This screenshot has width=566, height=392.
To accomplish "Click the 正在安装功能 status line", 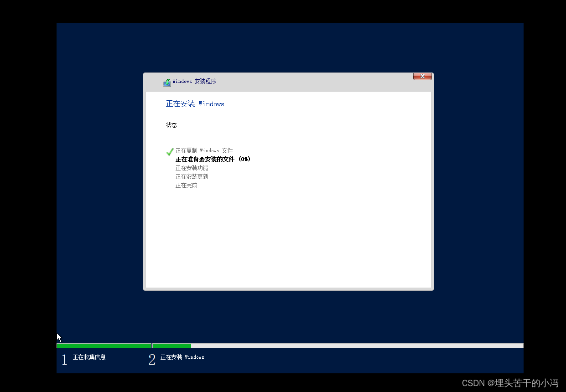I will (x=192, y=168).
